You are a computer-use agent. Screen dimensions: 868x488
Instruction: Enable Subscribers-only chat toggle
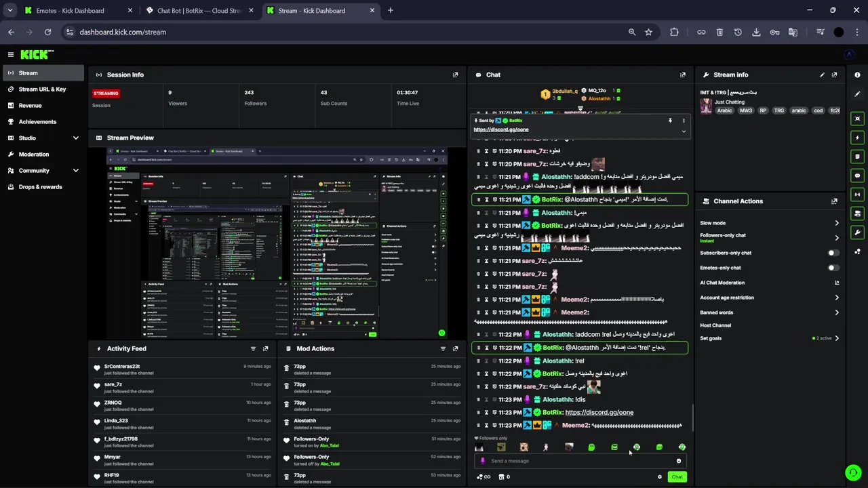tap(833, 253)
